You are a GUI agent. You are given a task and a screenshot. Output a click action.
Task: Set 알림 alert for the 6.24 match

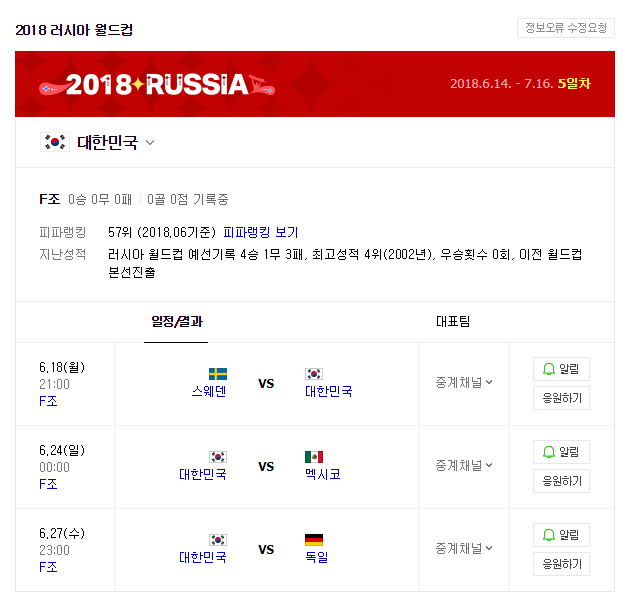(x=561, y=452)
